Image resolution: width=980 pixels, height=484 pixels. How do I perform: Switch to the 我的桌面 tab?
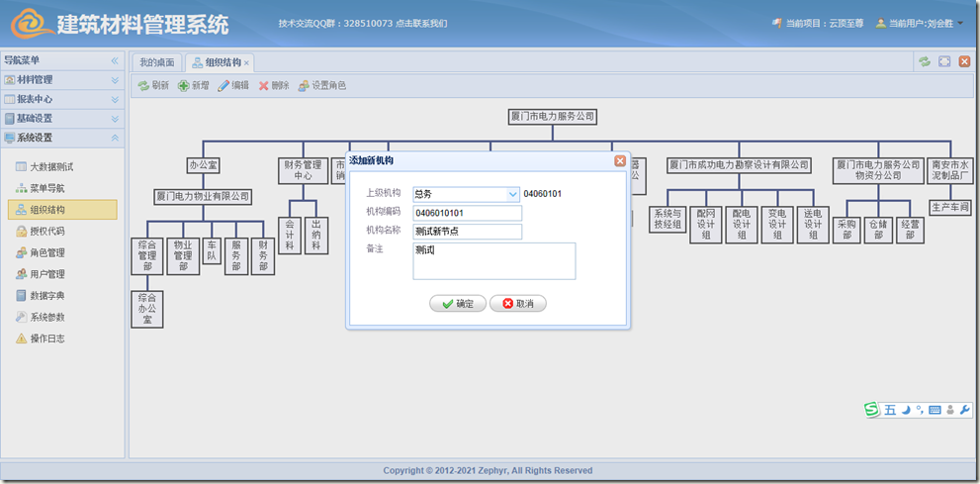(x=157, y=62)
